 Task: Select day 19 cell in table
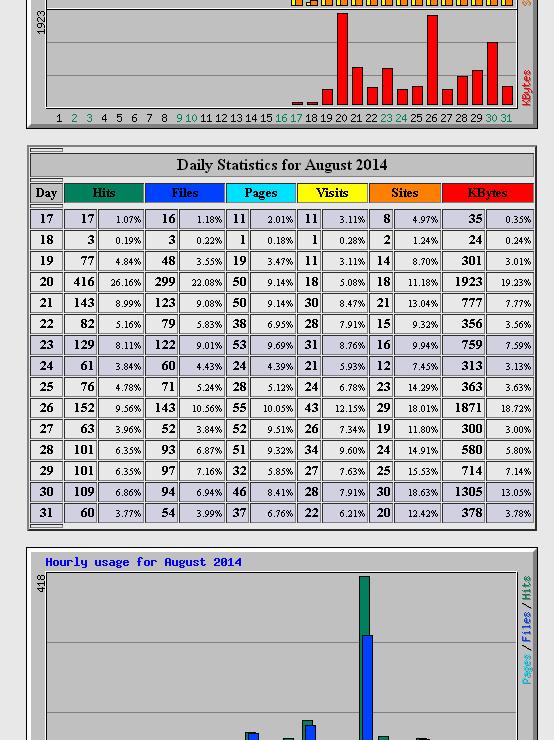tap(46, 261)
